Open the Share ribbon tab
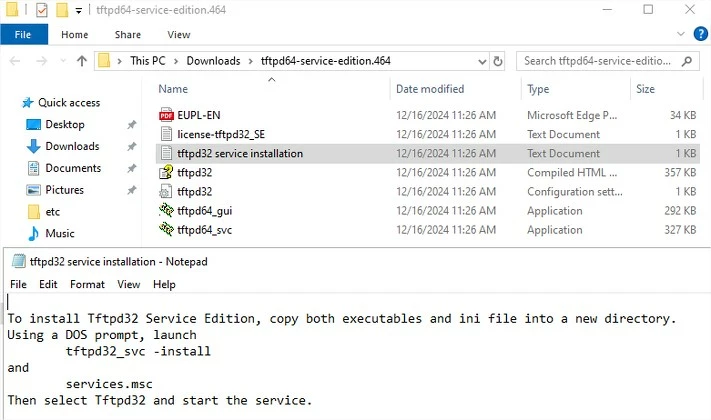Viewport: 711px width, 420px height. 127,34
